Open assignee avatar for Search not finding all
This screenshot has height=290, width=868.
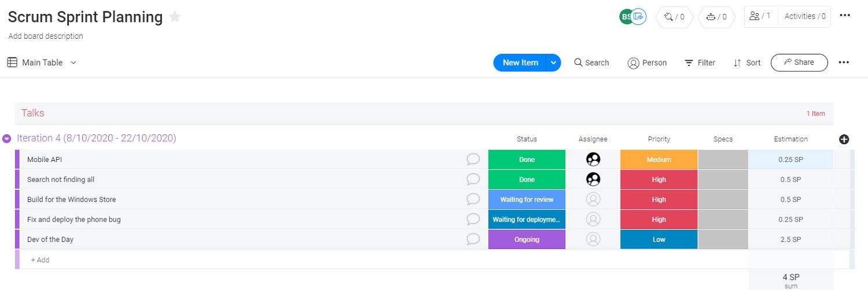pos(593,179)
